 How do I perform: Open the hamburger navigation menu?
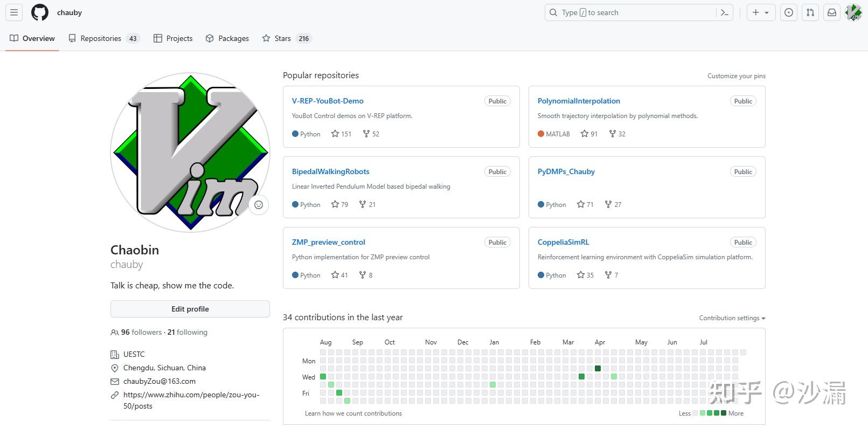coord(14,12)
